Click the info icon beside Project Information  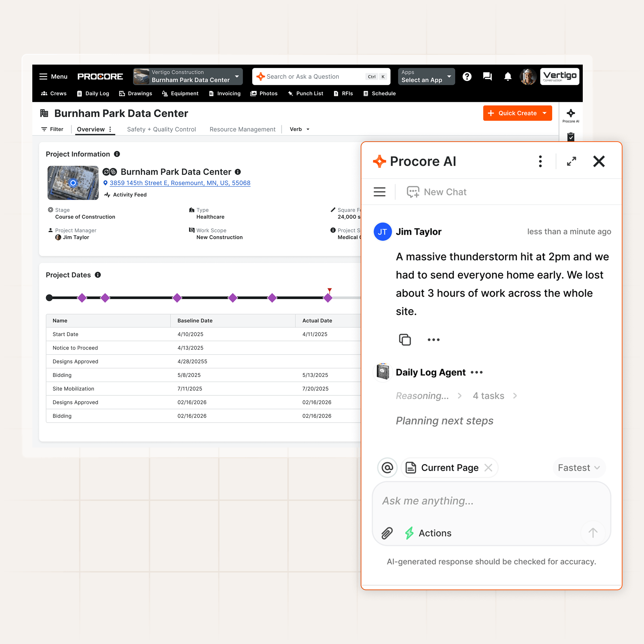tap(117, 154)
